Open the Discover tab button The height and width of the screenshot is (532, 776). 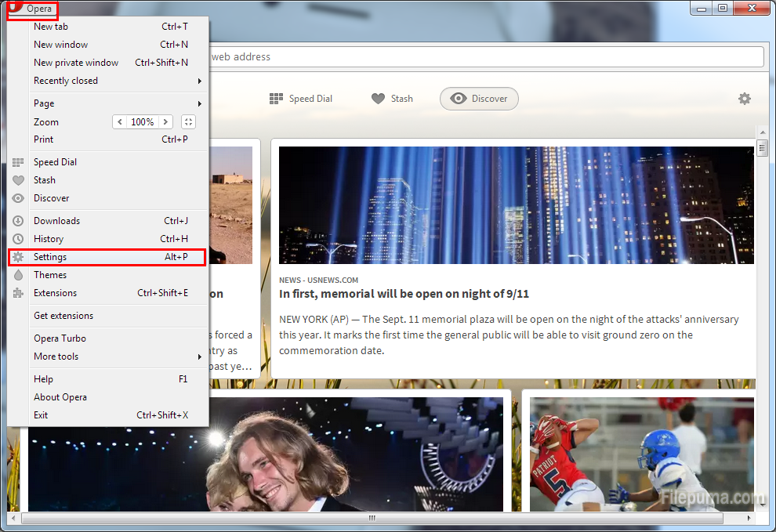click(479, 99)
